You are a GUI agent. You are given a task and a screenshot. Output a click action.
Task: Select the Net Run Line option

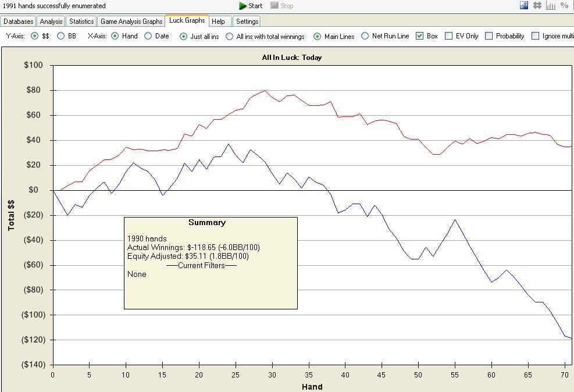(365, 36)
